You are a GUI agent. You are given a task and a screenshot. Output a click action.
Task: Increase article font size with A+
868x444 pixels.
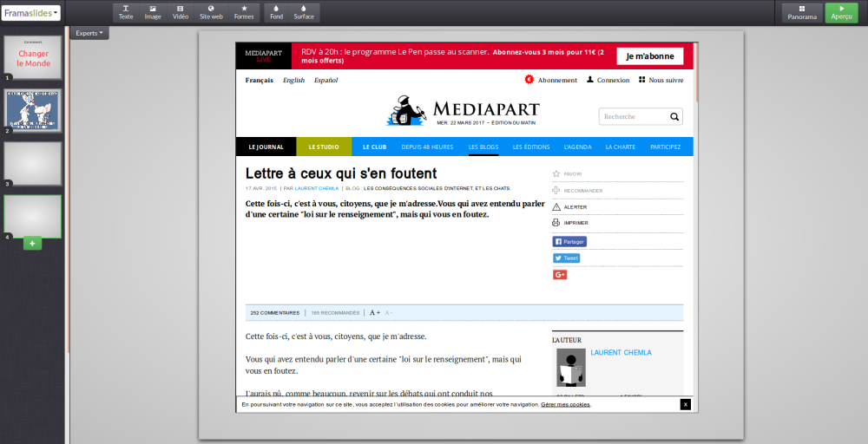click(375, 313)
